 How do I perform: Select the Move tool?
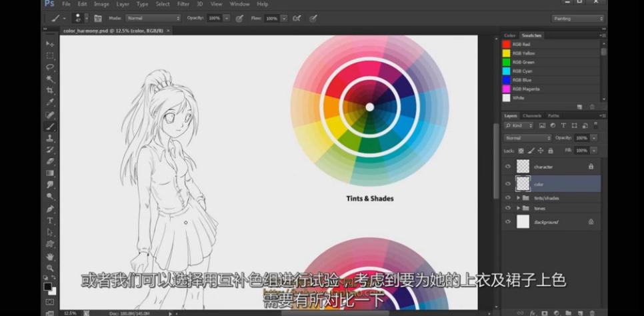(50, 43)
